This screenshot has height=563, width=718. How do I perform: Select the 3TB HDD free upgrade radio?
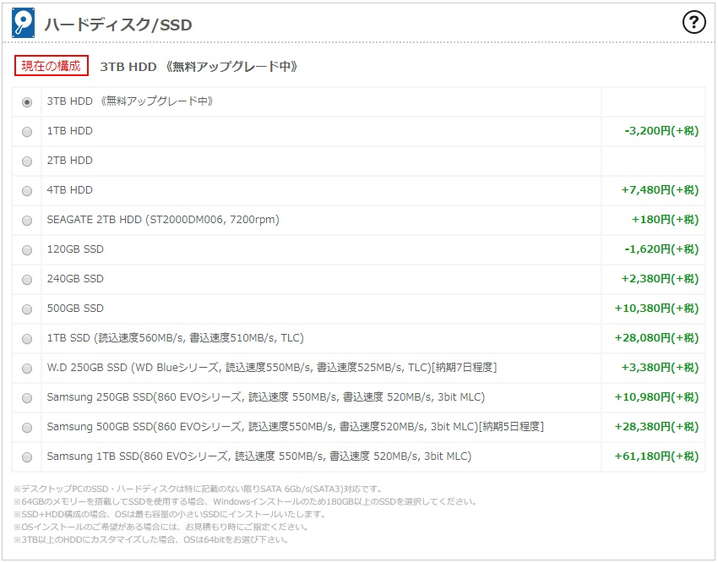pos(27,102)
